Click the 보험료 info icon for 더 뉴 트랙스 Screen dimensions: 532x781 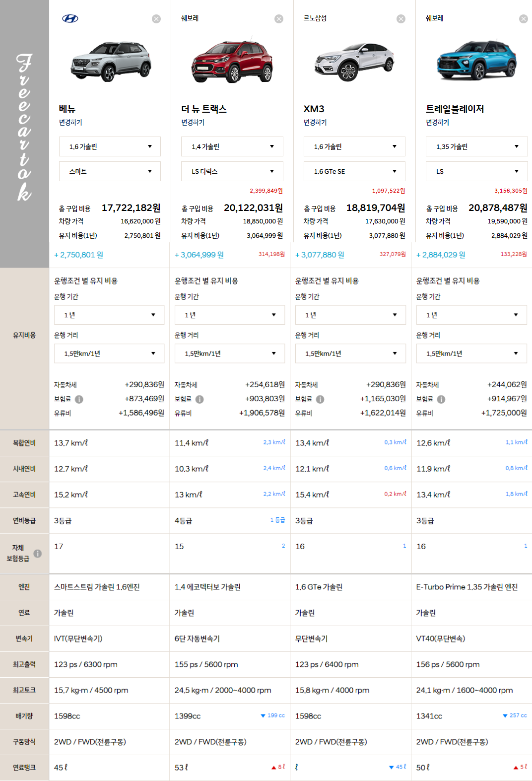(x=199, y=399)
